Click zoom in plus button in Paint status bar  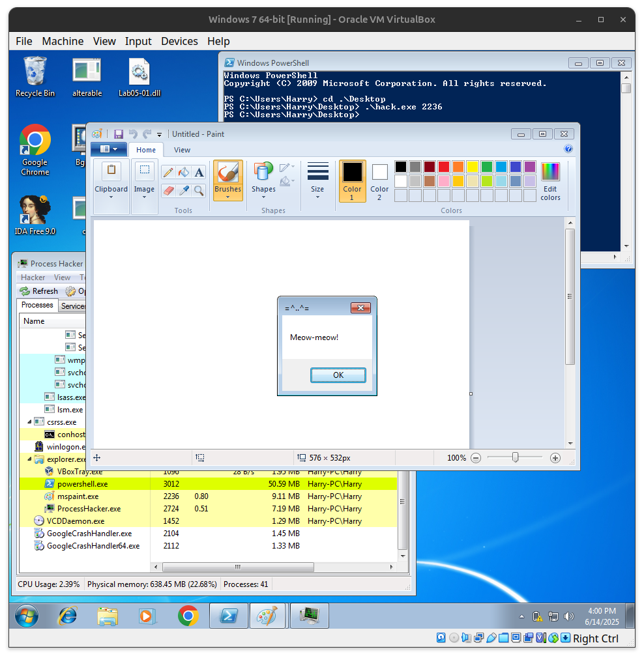(555, 458)
